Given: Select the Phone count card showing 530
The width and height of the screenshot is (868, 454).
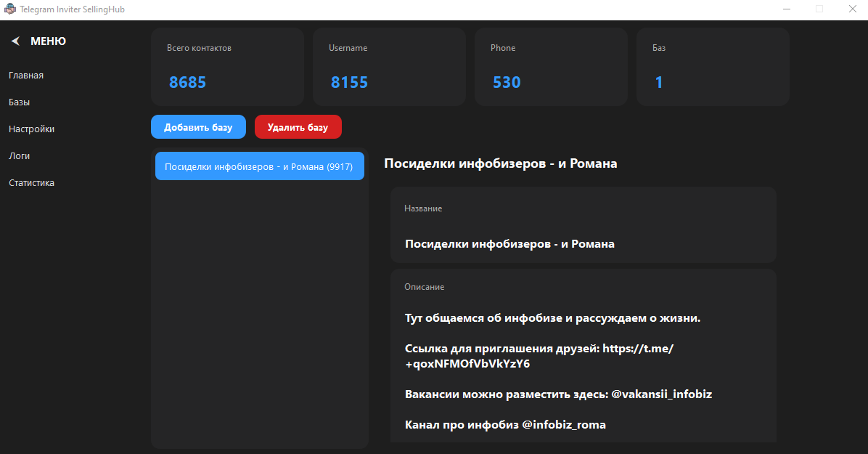Looking at the screenshot, I should [x=551, y=67].
